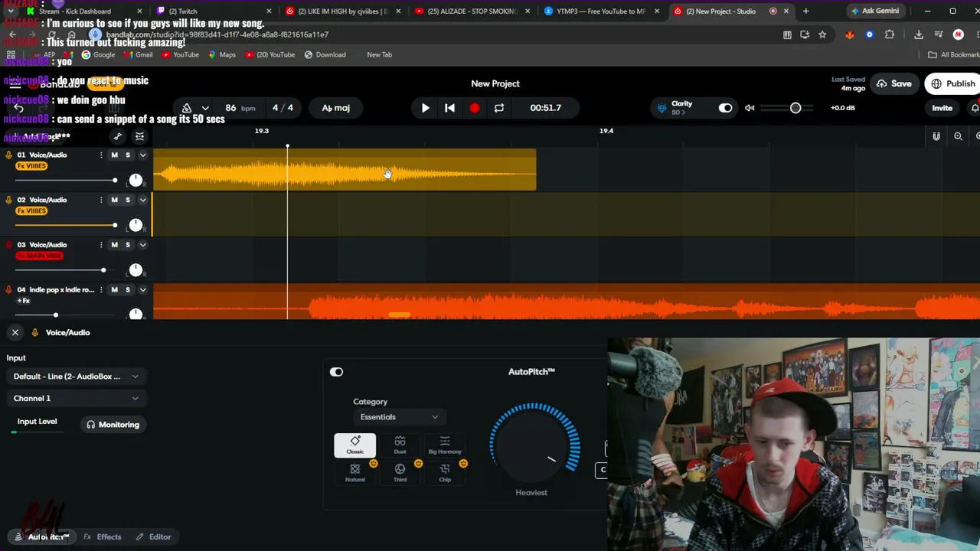Open the metronome options dropdown arrow

204,108
